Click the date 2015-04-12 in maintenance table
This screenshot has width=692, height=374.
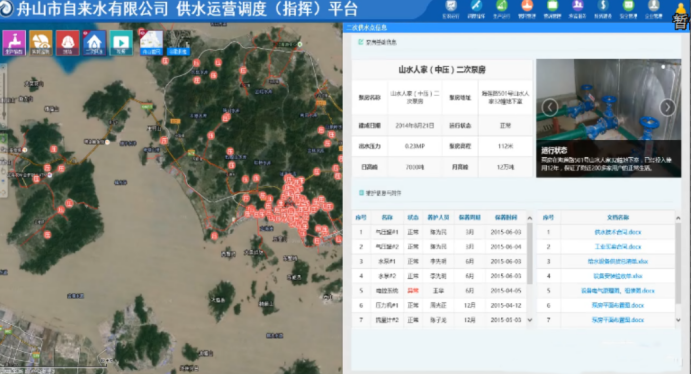click(x=506, y=305)
